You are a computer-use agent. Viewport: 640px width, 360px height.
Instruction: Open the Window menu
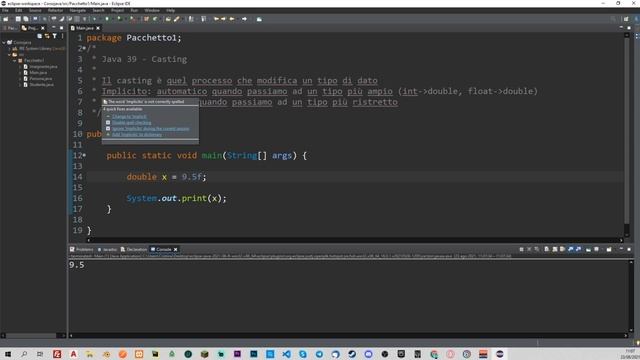pos(152,10)
